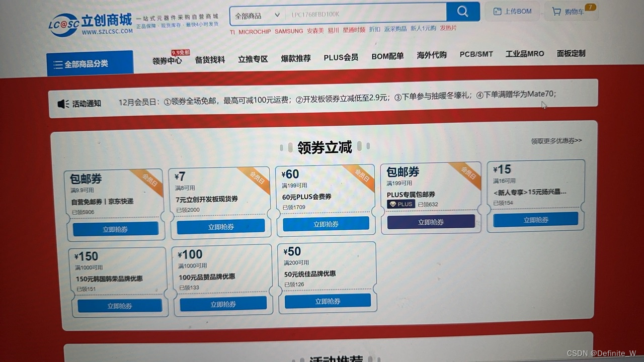Click the 活动通知 label
The width and height of the screenshot is (644, 362).
pyautogui.click(x=87, y=104)
